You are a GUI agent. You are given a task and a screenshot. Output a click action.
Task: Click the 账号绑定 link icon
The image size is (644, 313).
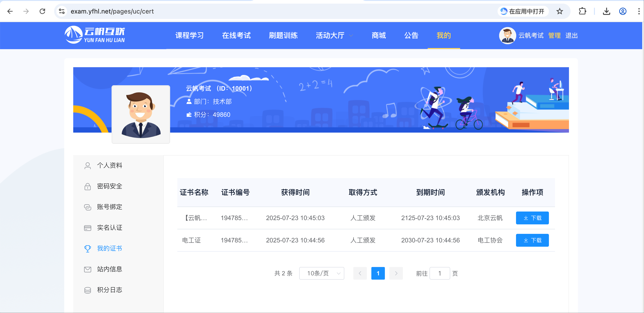coord(87,207)
